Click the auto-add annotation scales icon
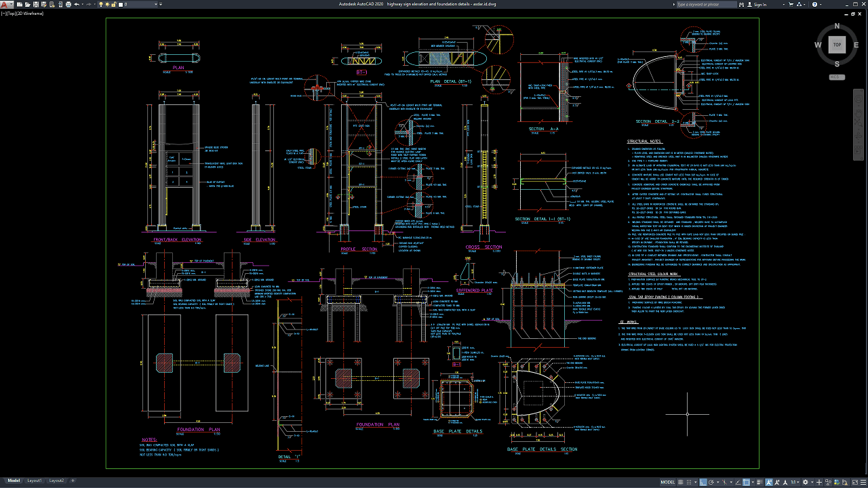 [x=776, y=483]
